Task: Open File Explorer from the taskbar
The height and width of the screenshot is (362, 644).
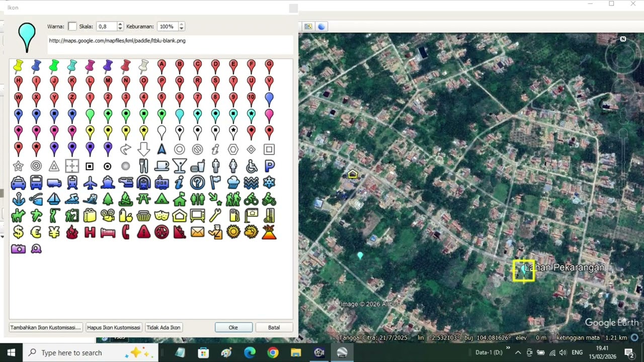Action: pyautogui.click(x=296, y=352)
